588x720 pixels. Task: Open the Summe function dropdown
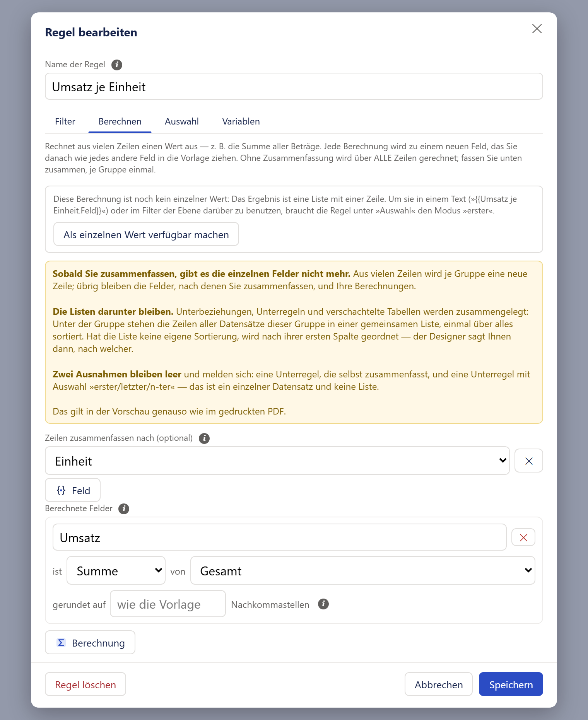(x=116, y=570)
